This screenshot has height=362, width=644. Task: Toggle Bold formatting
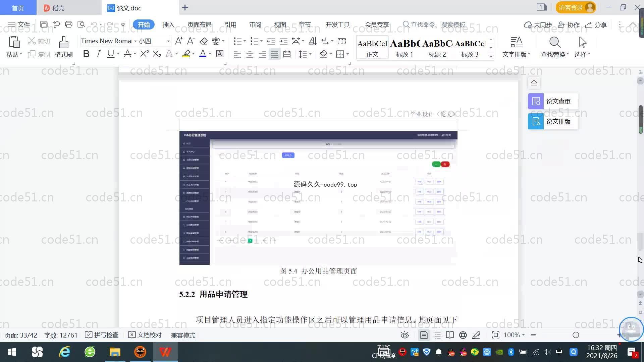click(86, 54)
